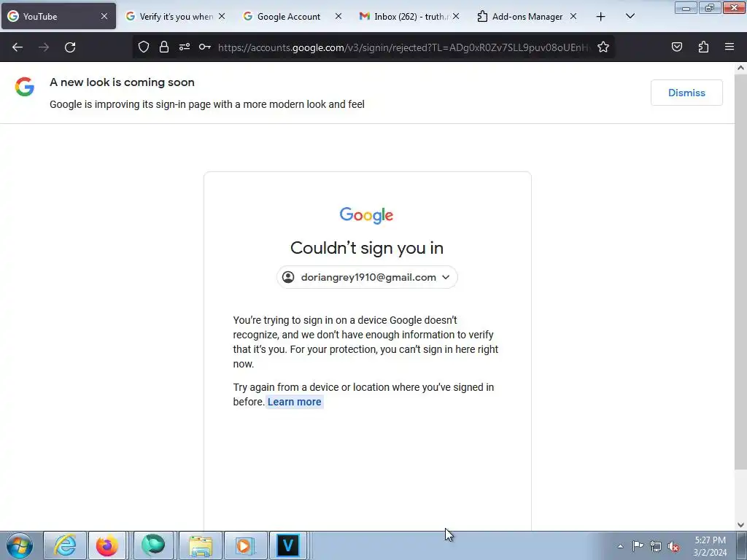Open Firefox application menu hamburger
The image size is (747, 560).
[729, 47]
